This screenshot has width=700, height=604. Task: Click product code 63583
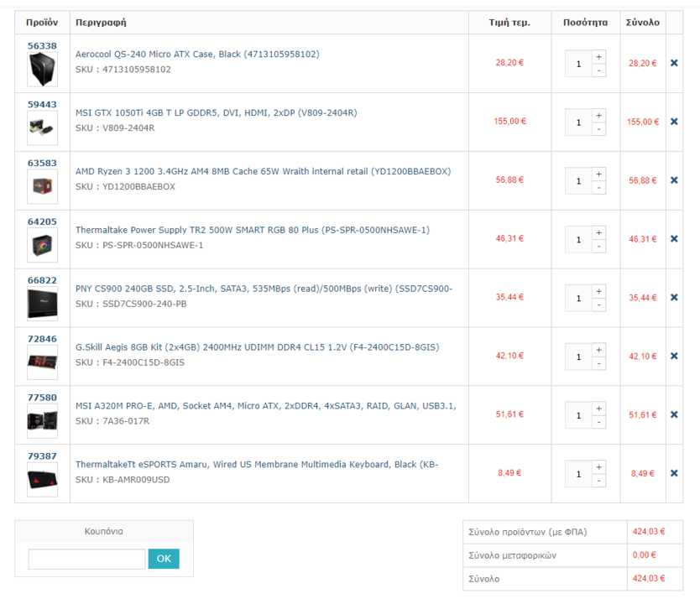click(x=43, y=164)
